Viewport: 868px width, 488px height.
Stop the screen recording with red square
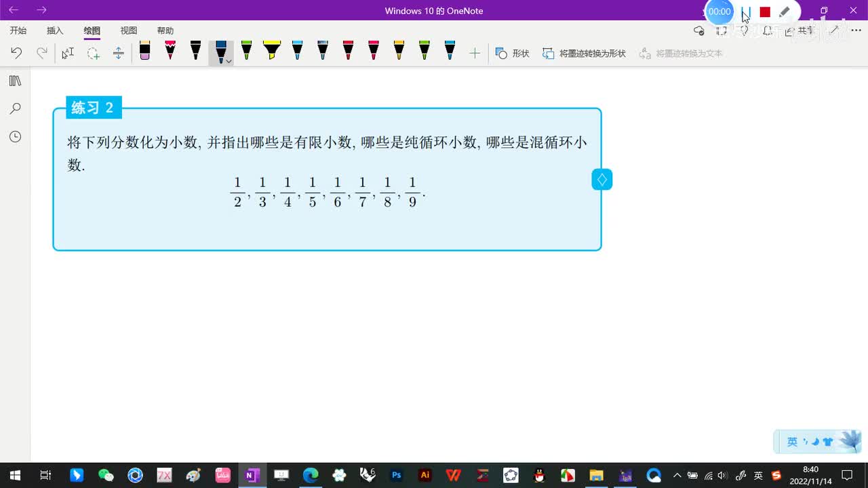[765, 12]
